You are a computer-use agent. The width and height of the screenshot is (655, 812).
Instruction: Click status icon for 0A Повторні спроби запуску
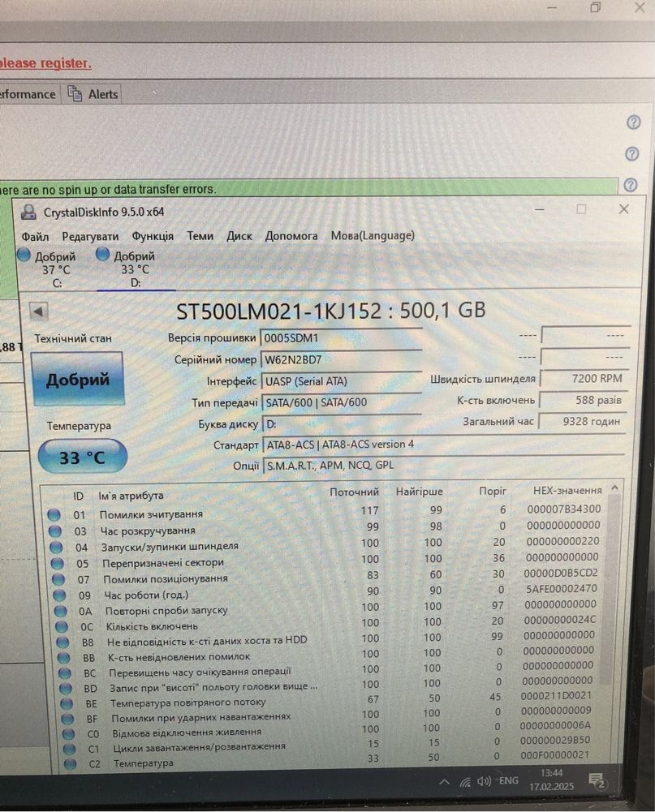(x=61, y=611)
